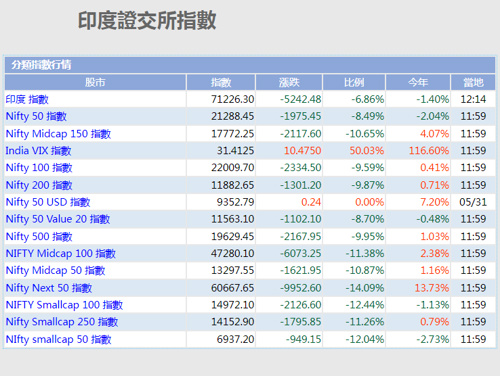Open the Nifty 100 指數 link
Screen dimensions: 500x376
coord(39,168)
